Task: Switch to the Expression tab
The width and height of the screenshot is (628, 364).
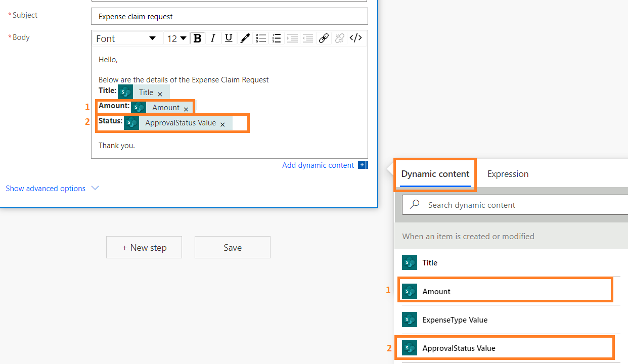Action: click(508, 174)
